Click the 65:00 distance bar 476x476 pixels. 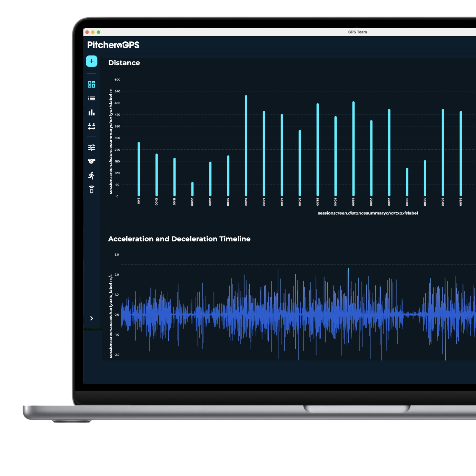pyautogui.click(x=353, y=149)
